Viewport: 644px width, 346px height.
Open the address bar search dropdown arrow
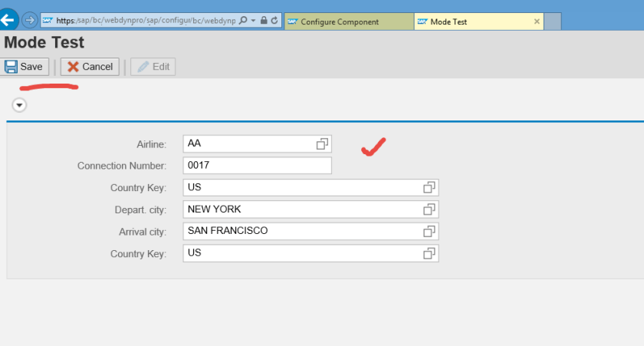click(252, 21)
